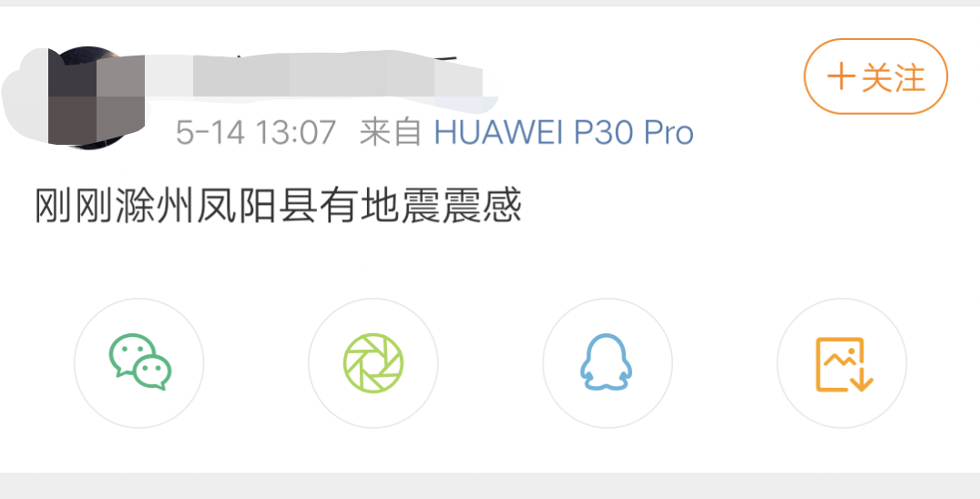Open the blurred username of the poster
Viewport: 980px width, 499px height.
[x=312, y=75]
